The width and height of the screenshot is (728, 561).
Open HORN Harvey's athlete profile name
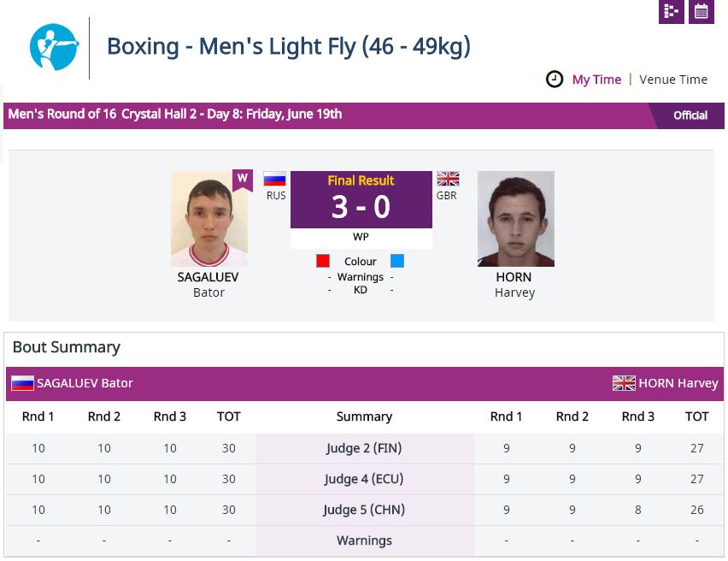point(514,277)
